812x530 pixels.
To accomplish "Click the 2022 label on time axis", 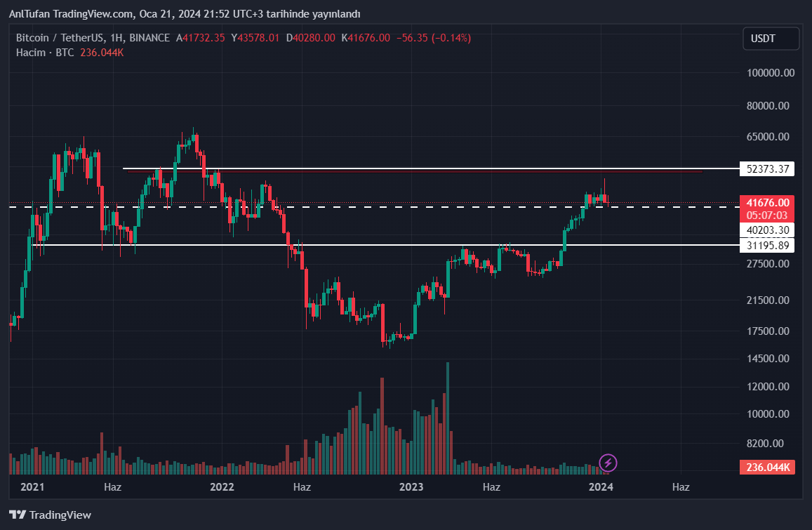I will 222,486.
